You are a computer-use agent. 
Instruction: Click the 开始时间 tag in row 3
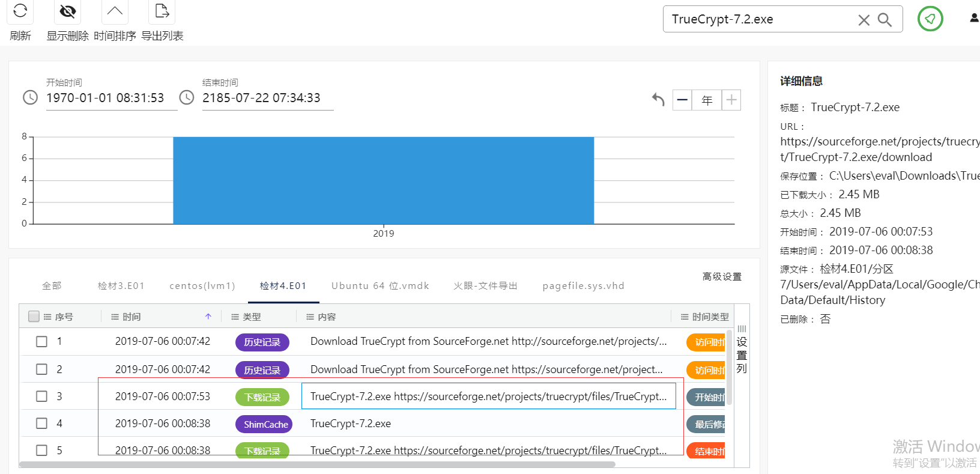click(x=706, y=397)
